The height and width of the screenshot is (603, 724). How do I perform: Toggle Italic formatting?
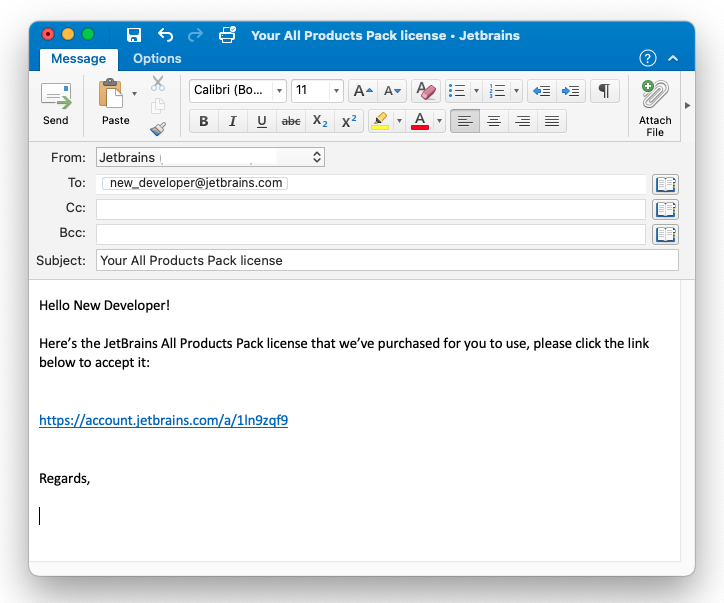click(x=233, y=121)
